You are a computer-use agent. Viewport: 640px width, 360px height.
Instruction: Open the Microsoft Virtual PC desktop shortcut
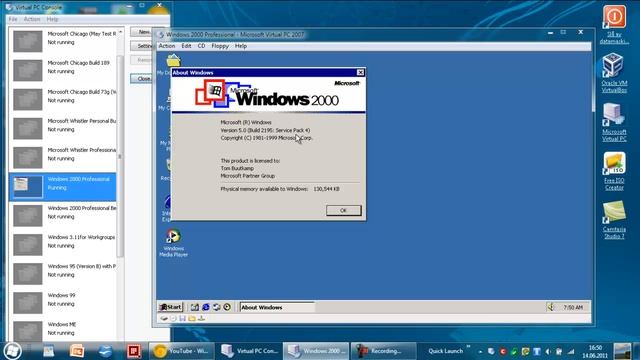pyautogui.click(x=614, y=122)
